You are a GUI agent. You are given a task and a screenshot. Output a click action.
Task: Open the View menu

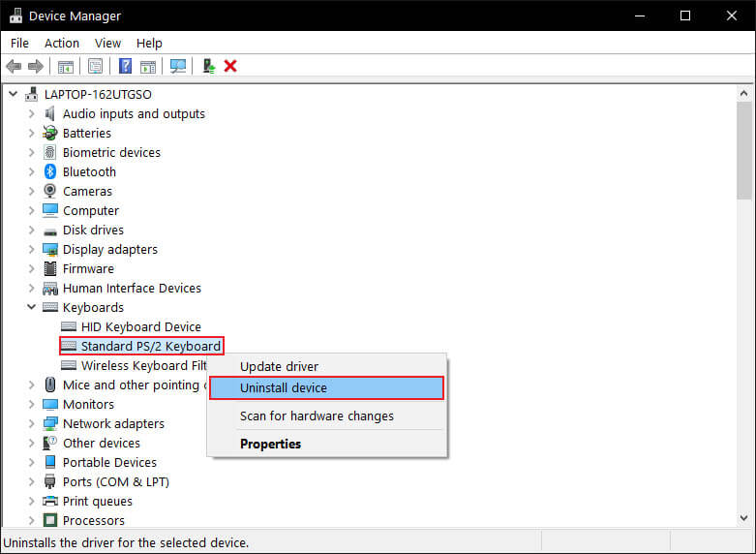[x=107, y=43]
